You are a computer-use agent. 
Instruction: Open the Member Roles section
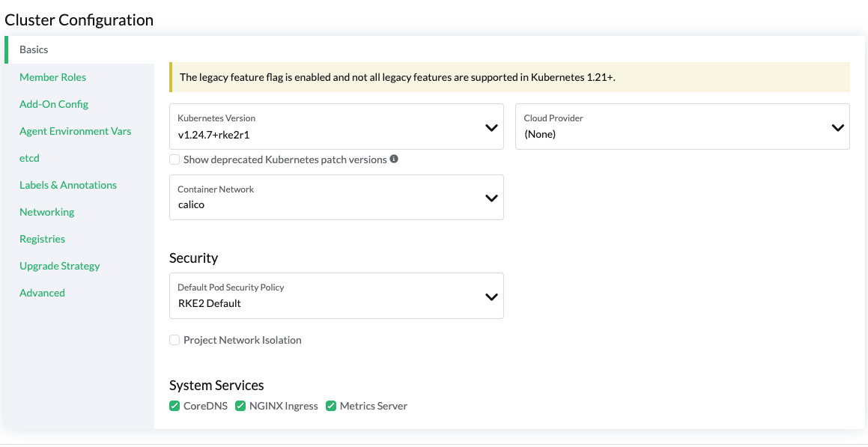52,77
